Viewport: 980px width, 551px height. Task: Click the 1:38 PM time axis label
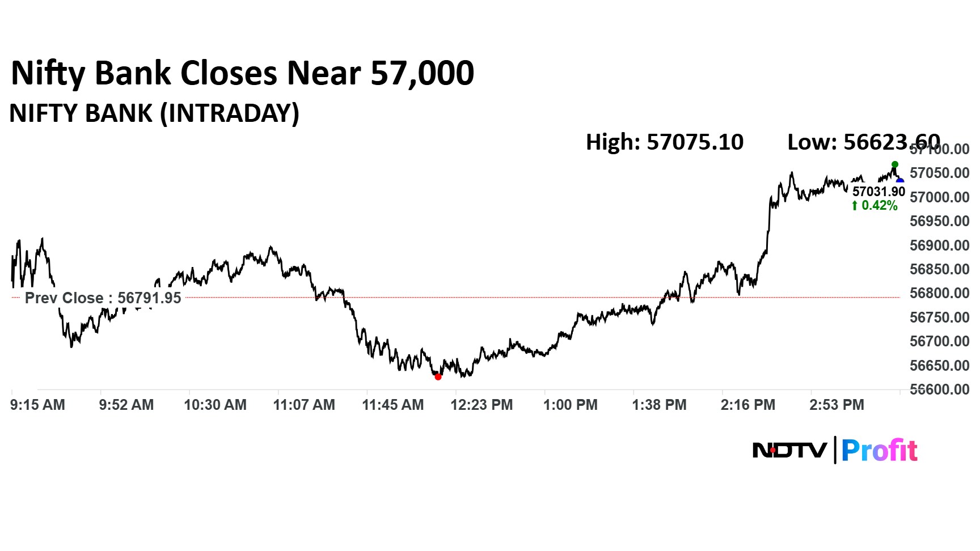click(659, 405)
